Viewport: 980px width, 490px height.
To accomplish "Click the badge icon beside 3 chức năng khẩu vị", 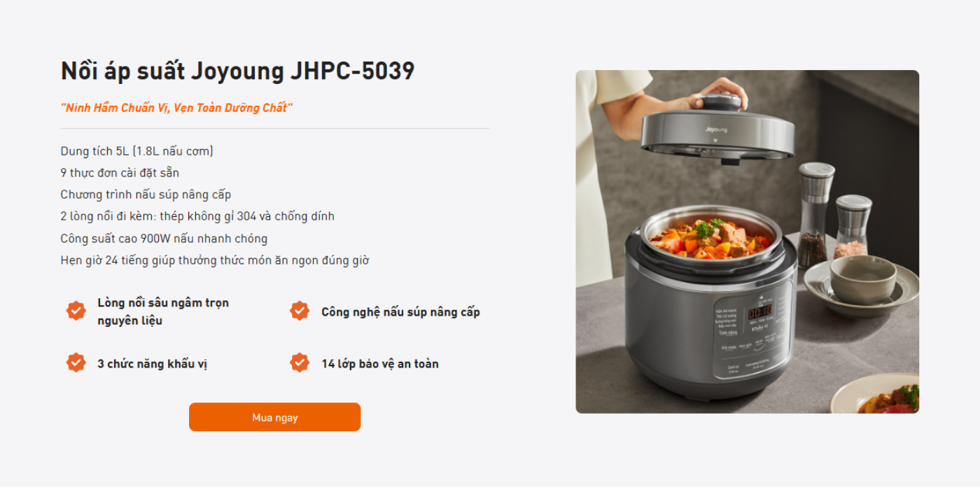I will 76,363.
